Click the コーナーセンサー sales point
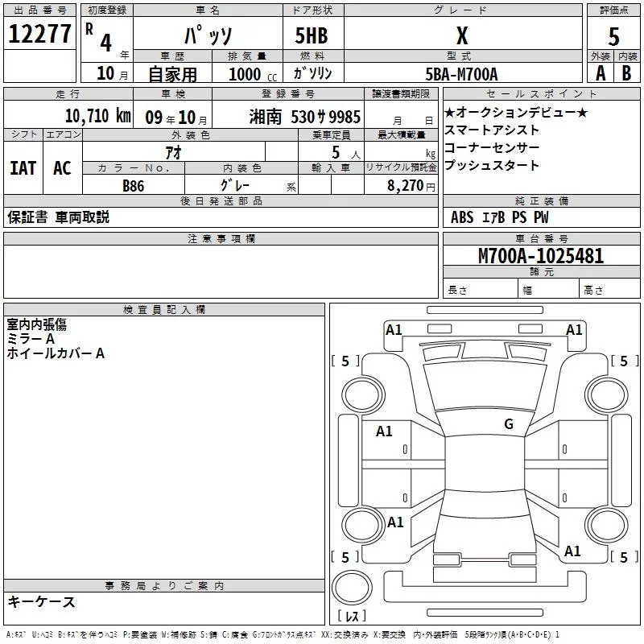 (x=492, y=147)
